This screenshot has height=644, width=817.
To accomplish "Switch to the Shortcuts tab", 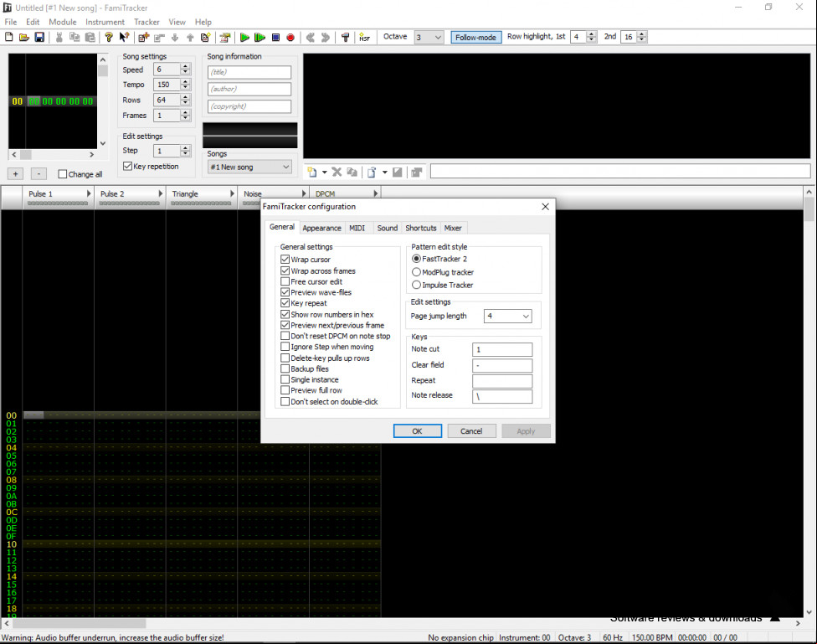I will (x=421, y=228).
